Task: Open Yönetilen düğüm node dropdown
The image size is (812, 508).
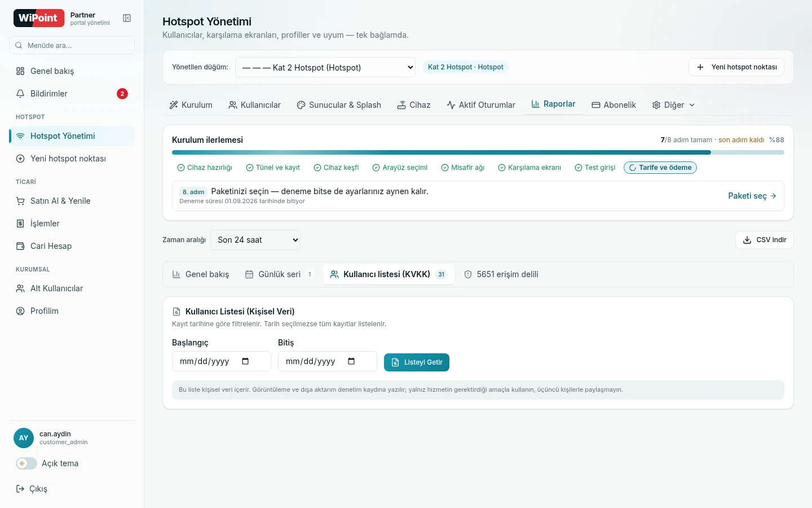Action: click(325, 67)
